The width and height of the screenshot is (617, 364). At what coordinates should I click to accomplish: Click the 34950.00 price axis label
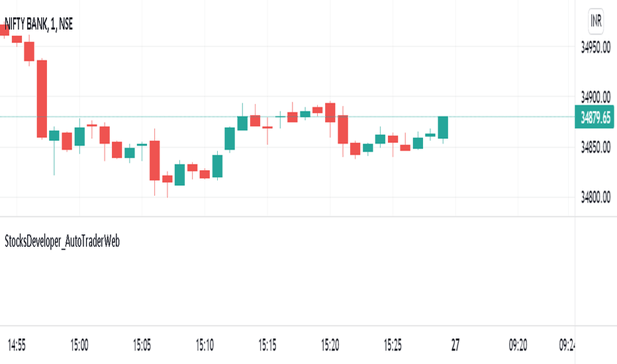tap(596, 48)
